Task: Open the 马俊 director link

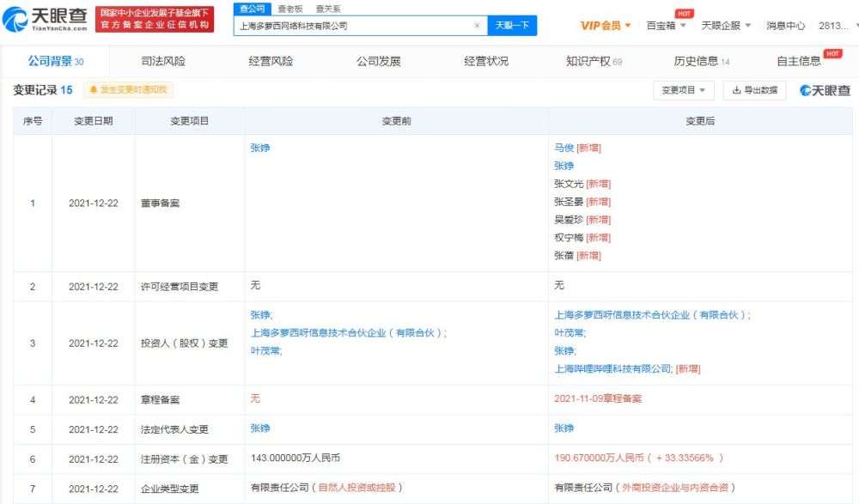Action: pyautogui.click(x=564, y=148)
